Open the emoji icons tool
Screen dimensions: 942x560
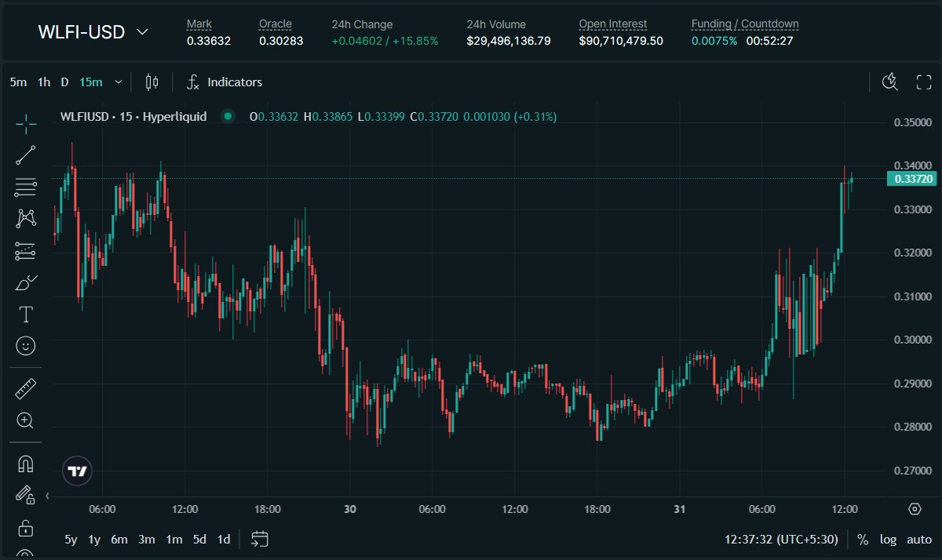coord(26,346)
